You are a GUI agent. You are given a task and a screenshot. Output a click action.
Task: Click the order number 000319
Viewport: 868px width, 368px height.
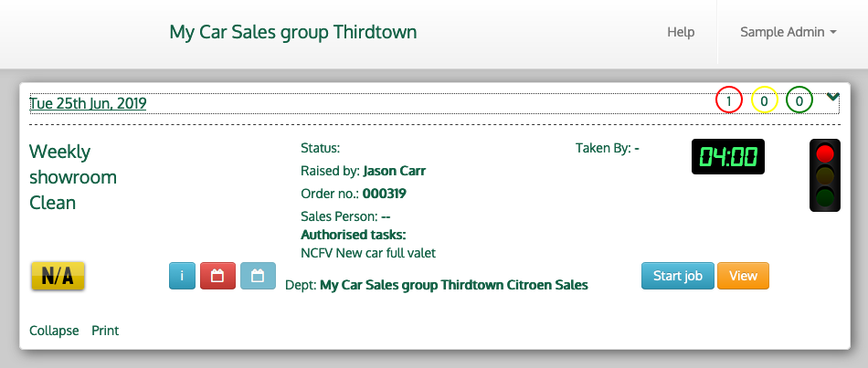point(384,194)
